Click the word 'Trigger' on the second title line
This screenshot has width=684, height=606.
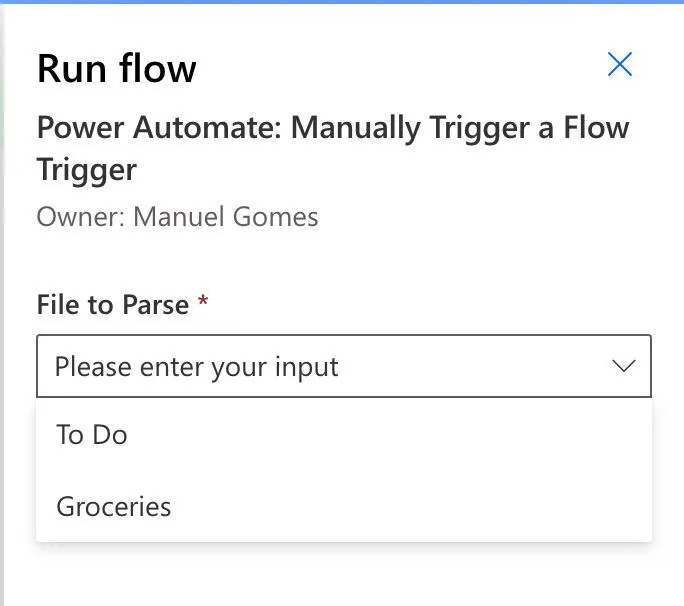[x=86, y=169]
